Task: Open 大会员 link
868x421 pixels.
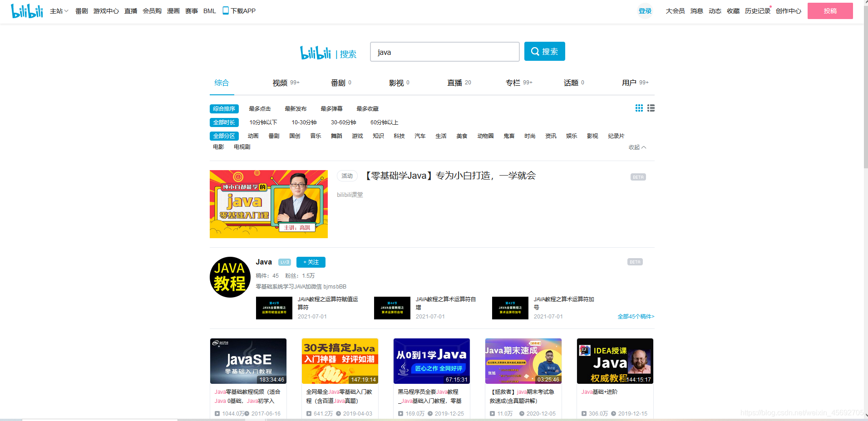Action: click(x=675, y=11)
